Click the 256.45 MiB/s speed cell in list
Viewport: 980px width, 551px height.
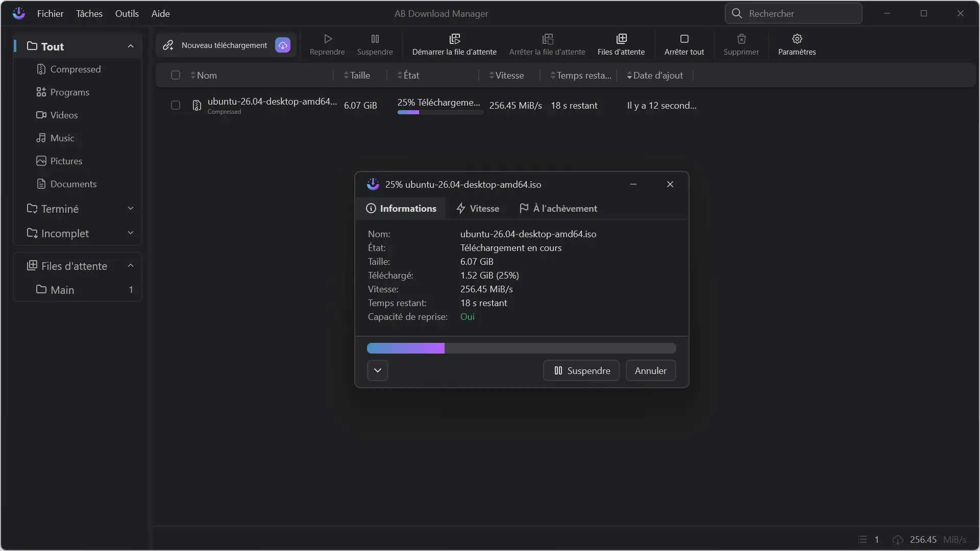coord(516,105)
